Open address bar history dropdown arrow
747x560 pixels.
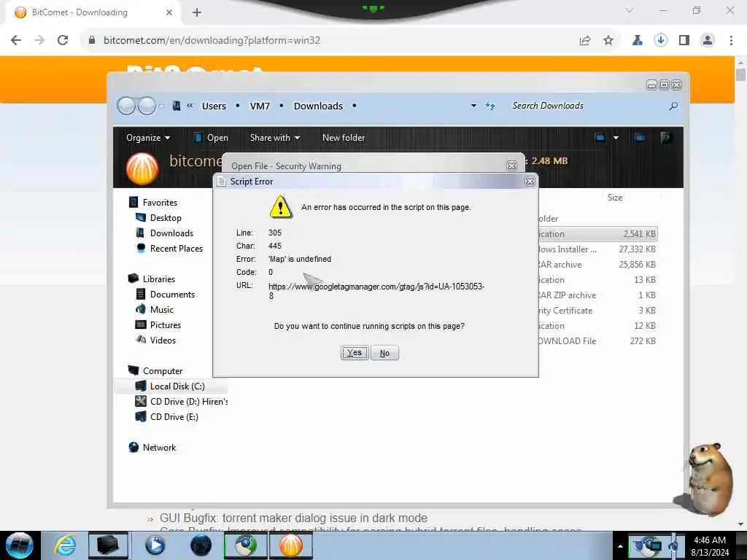[x=473, y=106]
